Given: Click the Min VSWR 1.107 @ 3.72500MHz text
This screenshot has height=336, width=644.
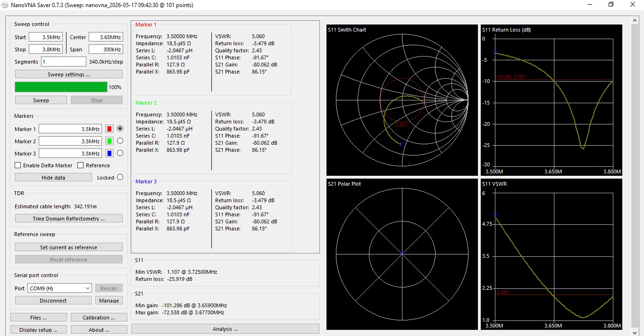Looking at the screenshot, I should (x=176, y=272).
